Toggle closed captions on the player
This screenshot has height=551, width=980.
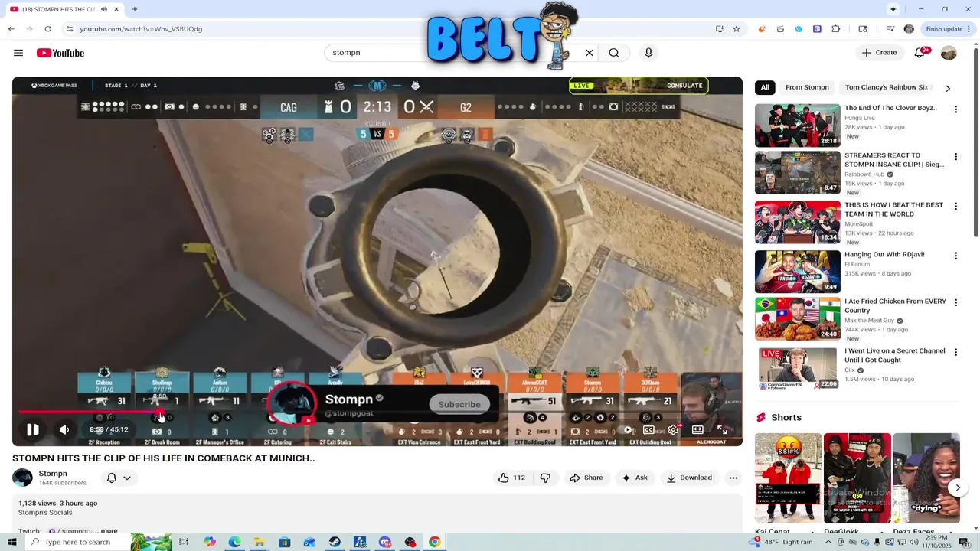648,430
